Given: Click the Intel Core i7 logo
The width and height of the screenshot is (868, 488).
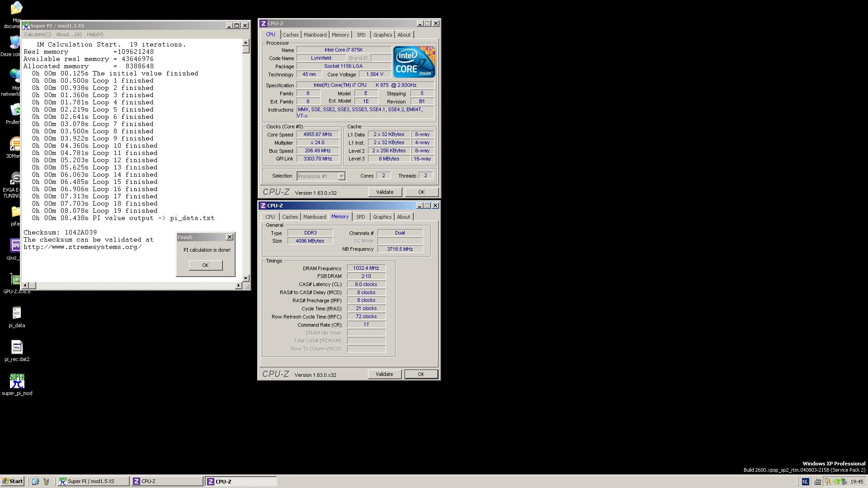Looking at the screenshot, I should coord(414,62).
